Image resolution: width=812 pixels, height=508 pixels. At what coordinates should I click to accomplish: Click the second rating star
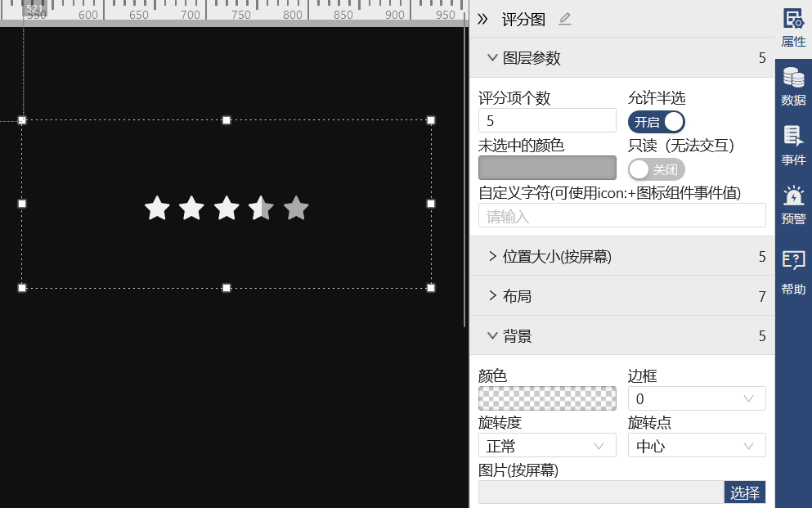click(x=191, y=208)
